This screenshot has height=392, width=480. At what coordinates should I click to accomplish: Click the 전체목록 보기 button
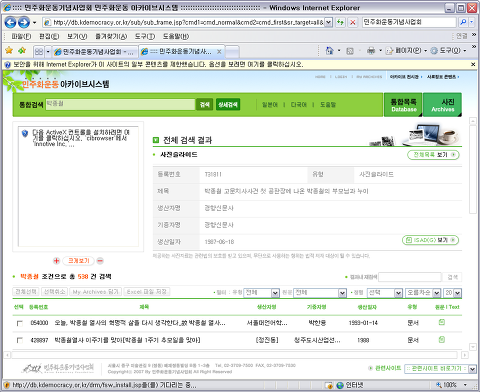pyautogui.click(x=433, y=155)
